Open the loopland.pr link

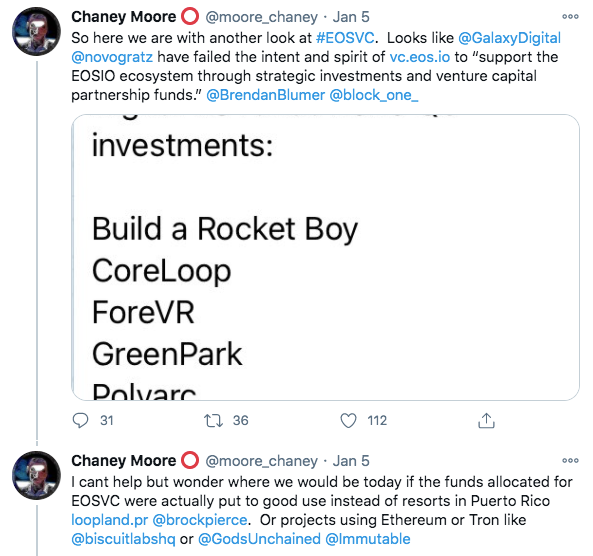point(110,520)
